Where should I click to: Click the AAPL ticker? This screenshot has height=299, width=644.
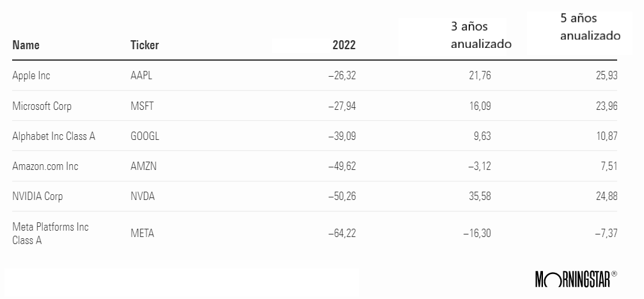coord(141,75)
